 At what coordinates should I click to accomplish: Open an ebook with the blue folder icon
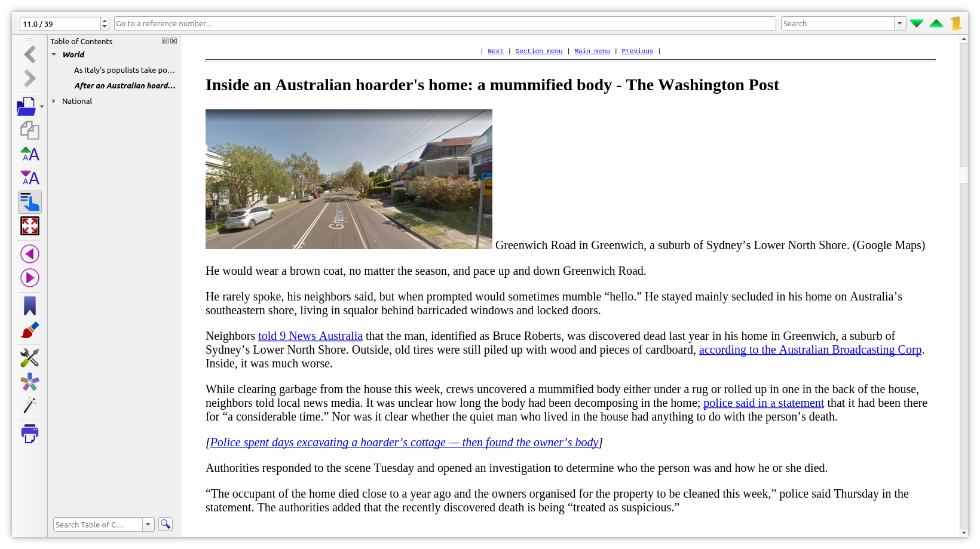click(x=26, y=106)
